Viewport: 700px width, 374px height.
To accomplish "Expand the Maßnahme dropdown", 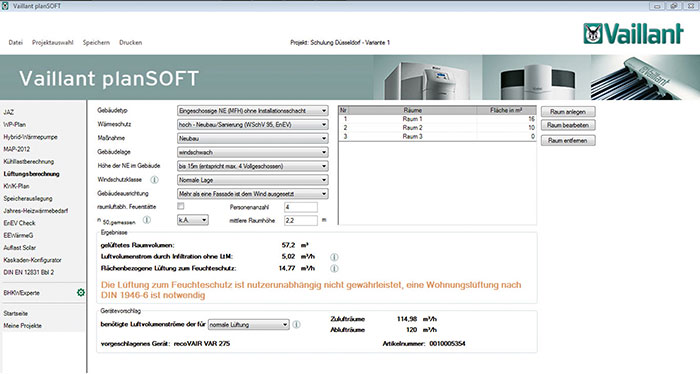I will 253,138.
